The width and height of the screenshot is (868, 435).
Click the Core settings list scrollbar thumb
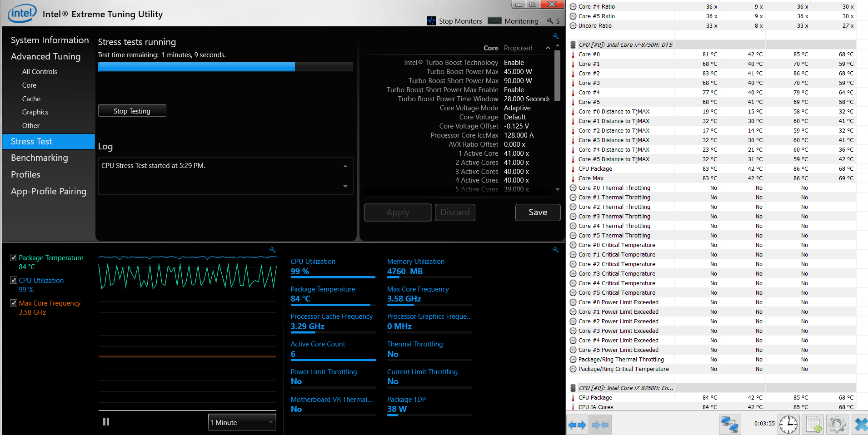tap(558, 76)
